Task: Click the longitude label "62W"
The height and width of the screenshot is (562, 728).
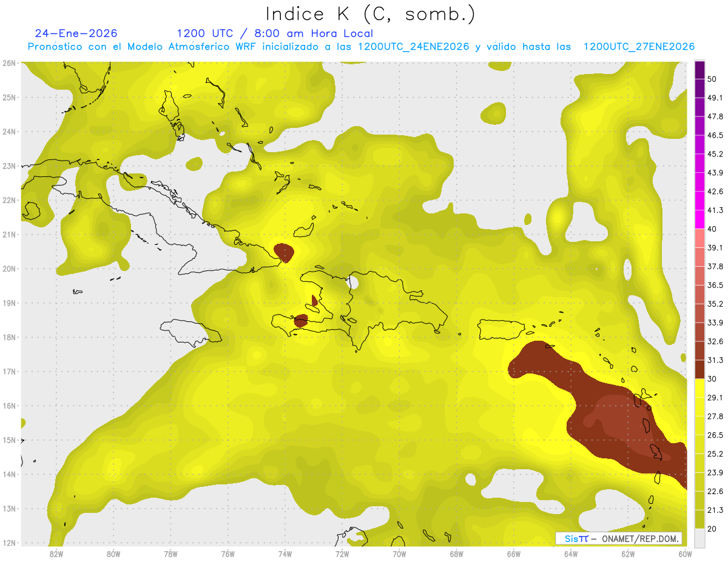Action: click(628, 554)
